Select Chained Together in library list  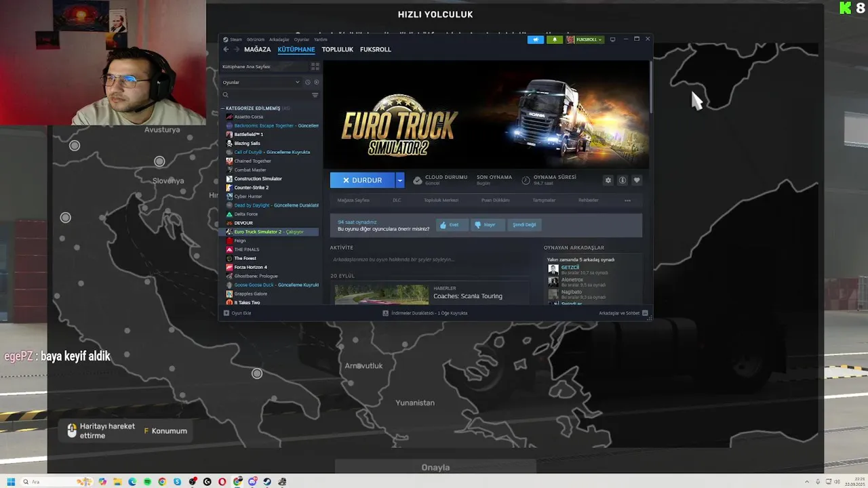pos(272,161)
